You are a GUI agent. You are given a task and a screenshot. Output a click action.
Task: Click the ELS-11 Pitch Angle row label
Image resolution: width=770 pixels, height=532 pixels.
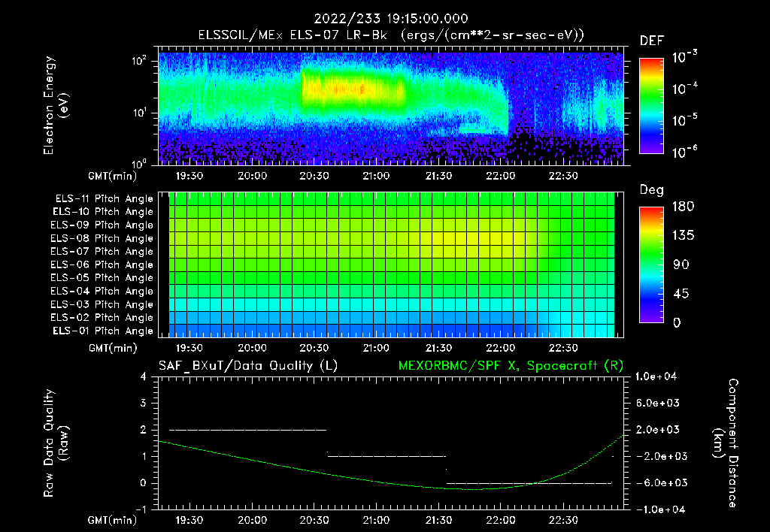(x=104, y=199)
